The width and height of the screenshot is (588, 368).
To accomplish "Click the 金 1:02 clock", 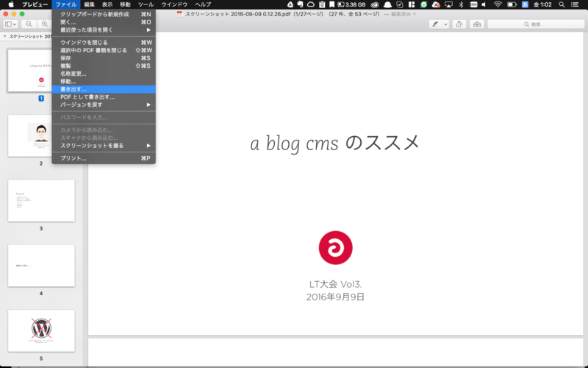I will pos(542,4).
